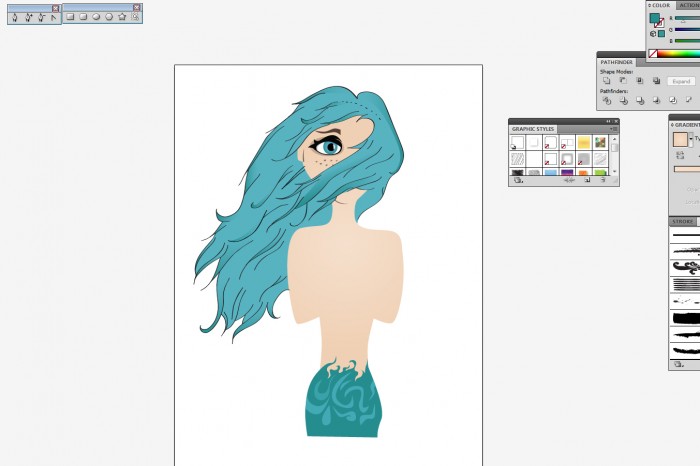Pick a color from the spectrum bar

coord(679,54)
